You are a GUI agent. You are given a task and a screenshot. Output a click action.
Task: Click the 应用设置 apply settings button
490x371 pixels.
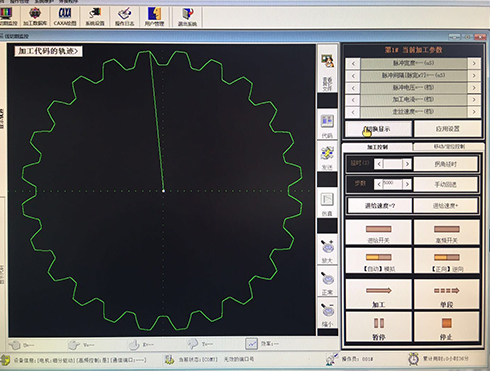tap(448, 129)
